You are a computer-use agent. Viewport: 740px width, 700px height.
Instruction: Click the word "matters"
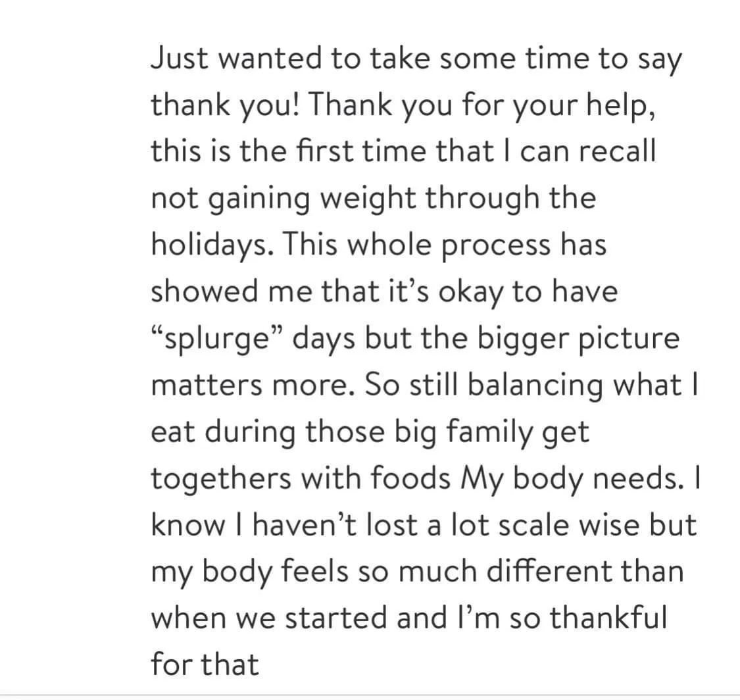(x=207, y=385)
